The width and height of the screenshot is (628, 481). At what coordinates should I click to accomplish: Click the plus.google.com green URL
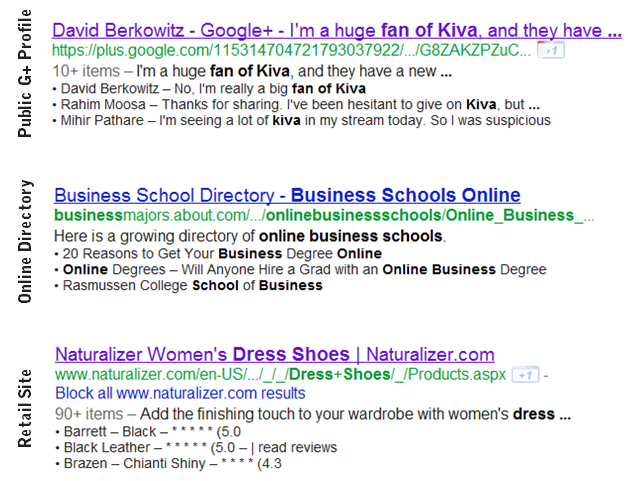292,50
